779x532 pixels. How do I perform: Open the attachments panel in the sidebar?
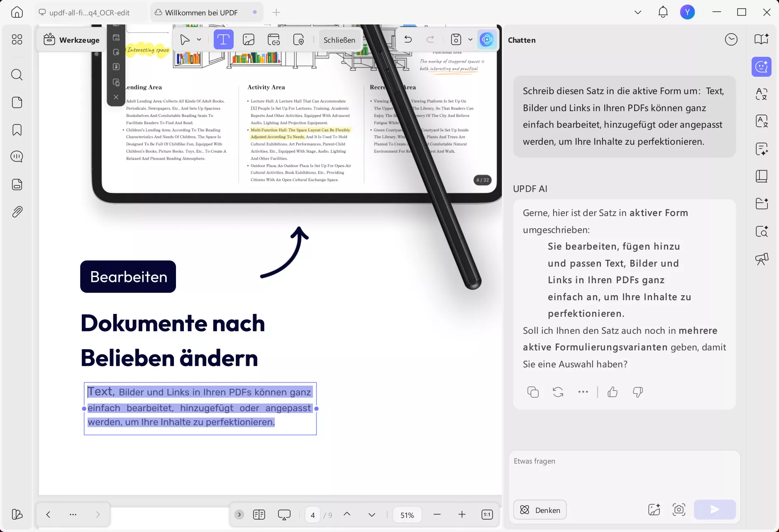point(17,211)
